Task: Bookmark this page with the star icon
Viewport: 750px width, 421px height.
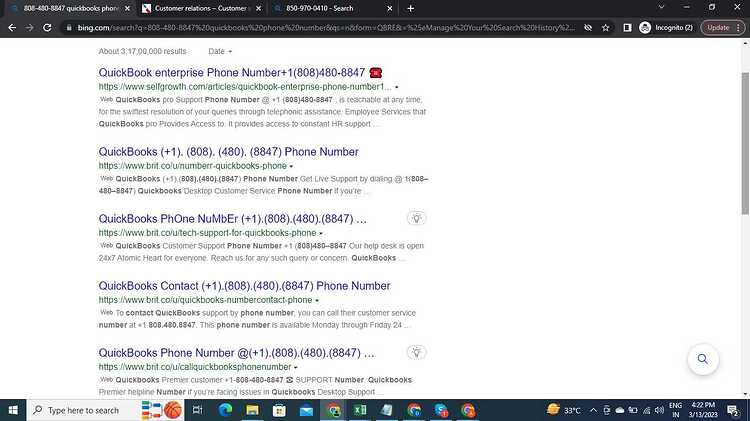Action: 606,28
